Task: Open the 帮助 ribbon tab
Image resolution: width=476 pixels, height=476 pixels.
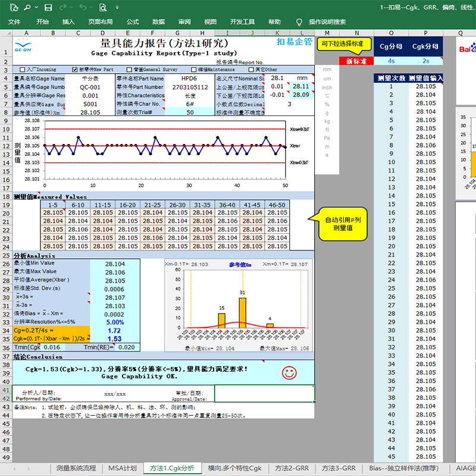Action: (274, 22)
